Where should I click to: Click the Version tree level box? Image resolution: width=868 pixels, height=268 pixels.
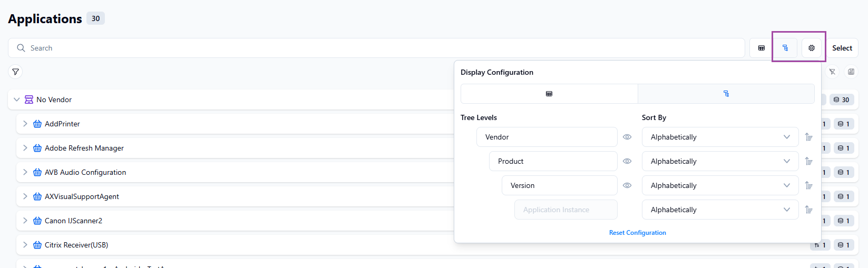coord(560,185)
